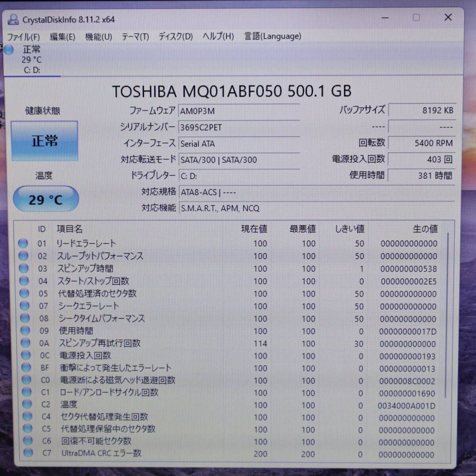Screen dimensions: 476x476
Task: Click raw value 000000000193 for 電源投入回数
Action: (x=407, y=356)
